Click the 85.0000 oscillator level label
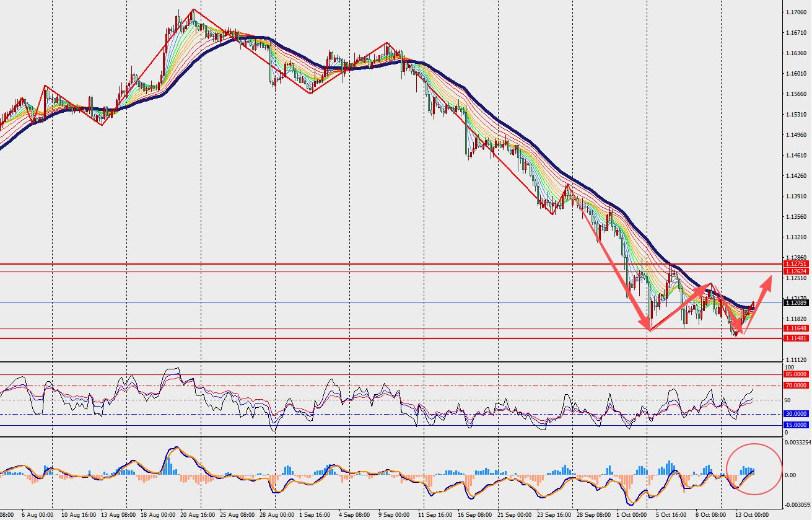This screenshot has height=520, width=812. tap(797, 374)
